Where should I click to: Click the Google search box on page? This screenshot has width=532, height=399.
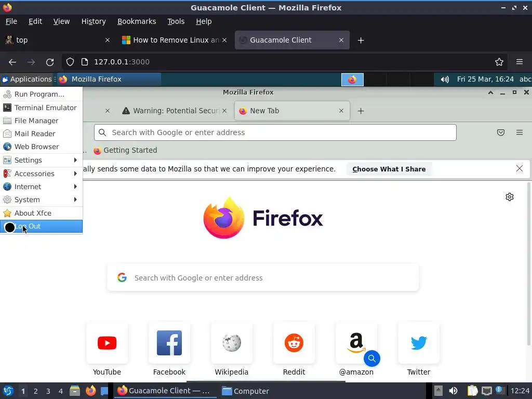263,278
